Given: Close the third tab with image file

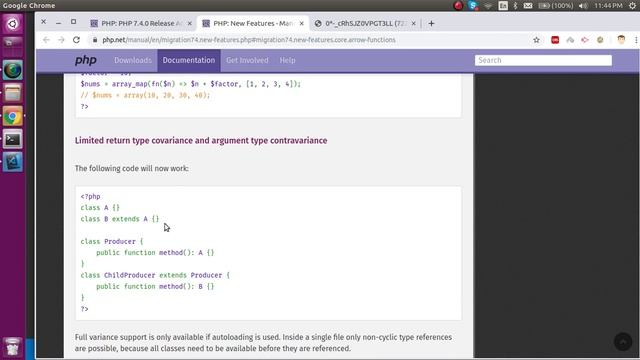Looking at the screenshot, I should tap(413, 24).
